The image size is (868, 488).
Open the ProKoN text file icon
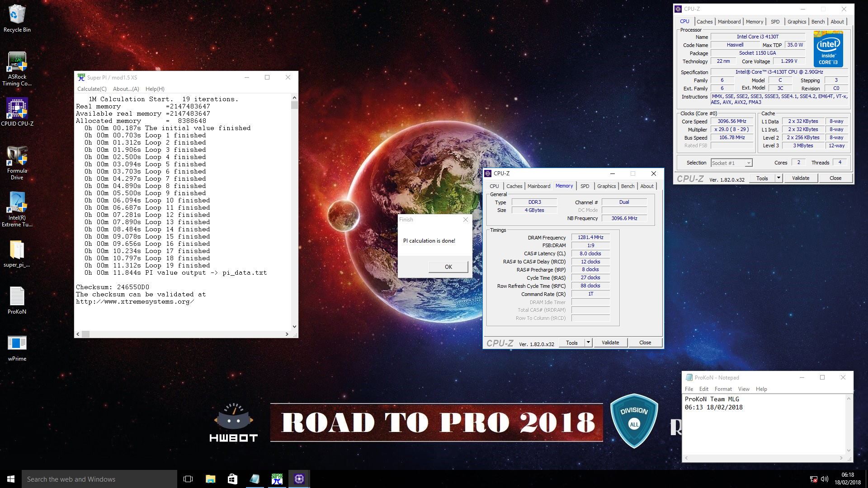[17, 300]
